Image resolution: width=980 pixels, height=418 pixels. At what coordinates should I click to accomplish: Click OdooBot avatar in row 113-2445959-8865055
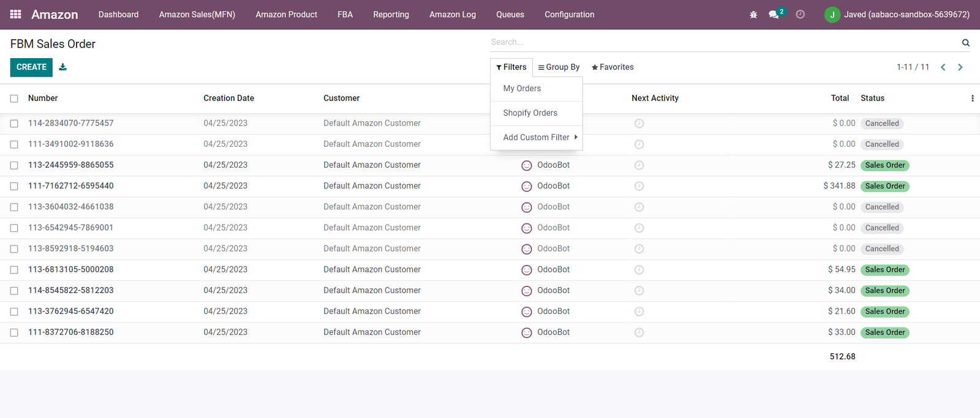point(526,165)
